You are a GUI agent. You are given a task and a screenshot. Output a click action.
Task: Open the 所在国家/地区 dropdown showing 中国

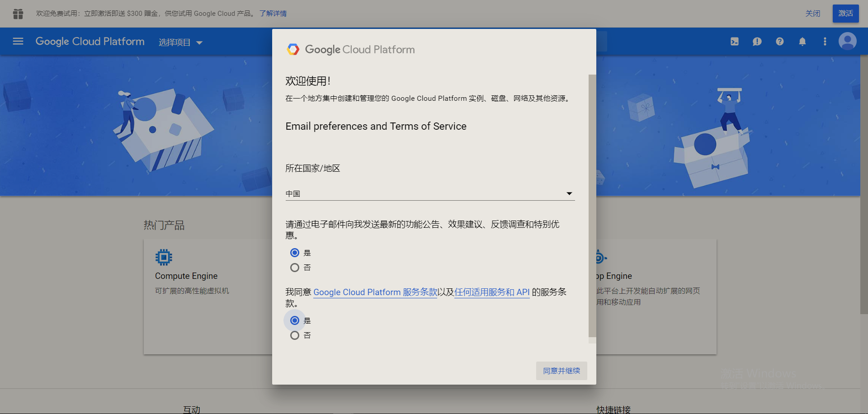pyautogui.click(x=430, y=193)
